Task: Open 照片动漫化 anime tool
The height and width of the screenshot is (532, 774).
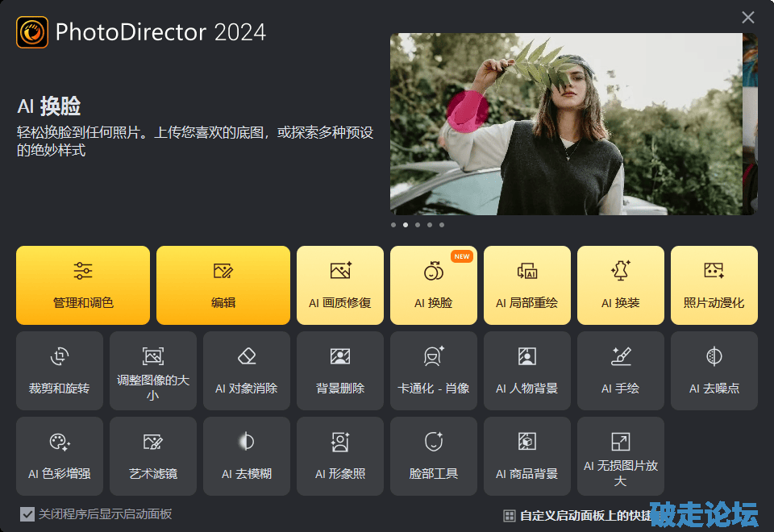Action: click(714, 285)
